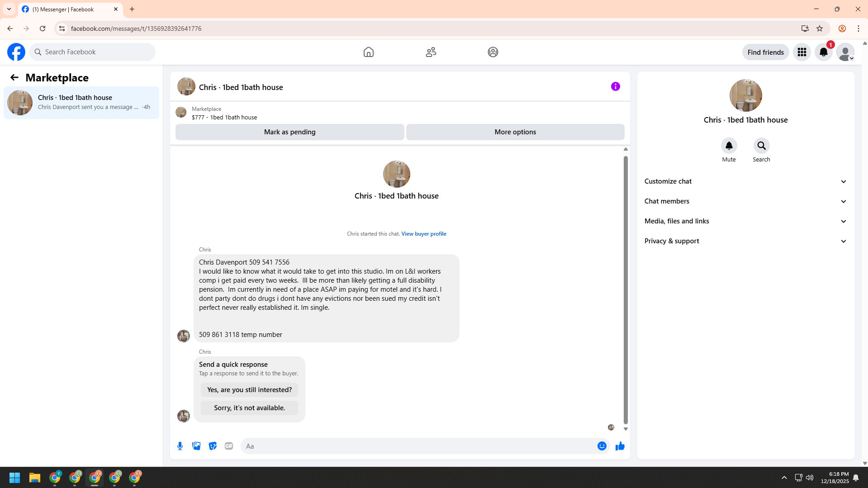Expand the Customize chat section
This screenshot has width=868, height=488.
tap(745, 181)
